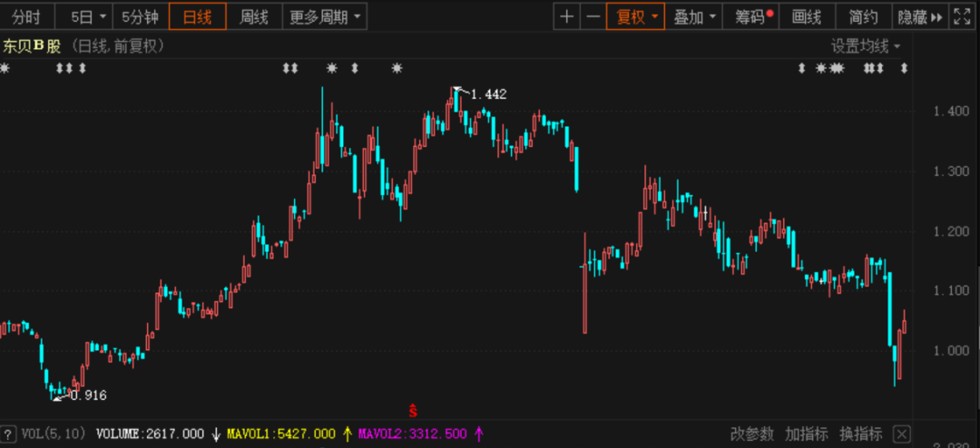Toggle the 筹码 chip distribution panel
The width and height of the screenshot is (980, 448).
(753, 16)
